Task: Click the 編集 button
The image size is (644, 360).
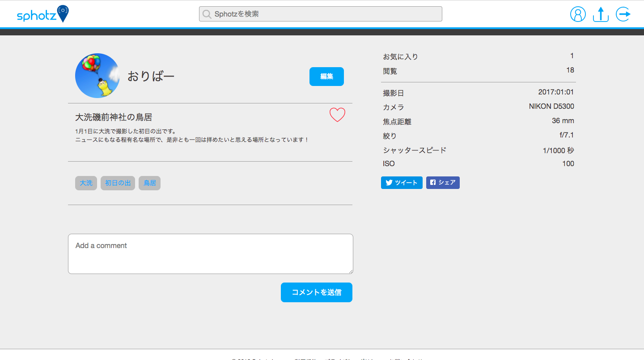Action: (326, 76)
